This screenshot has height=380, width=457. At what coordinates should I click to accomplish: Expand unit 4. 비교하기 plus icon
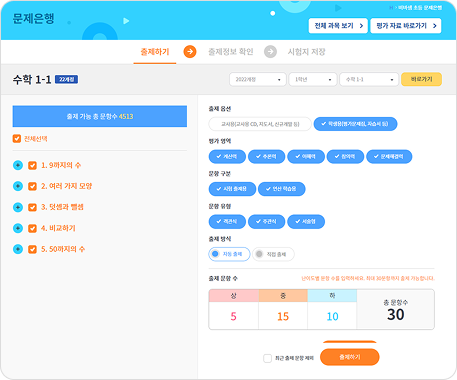click(18, 228)
